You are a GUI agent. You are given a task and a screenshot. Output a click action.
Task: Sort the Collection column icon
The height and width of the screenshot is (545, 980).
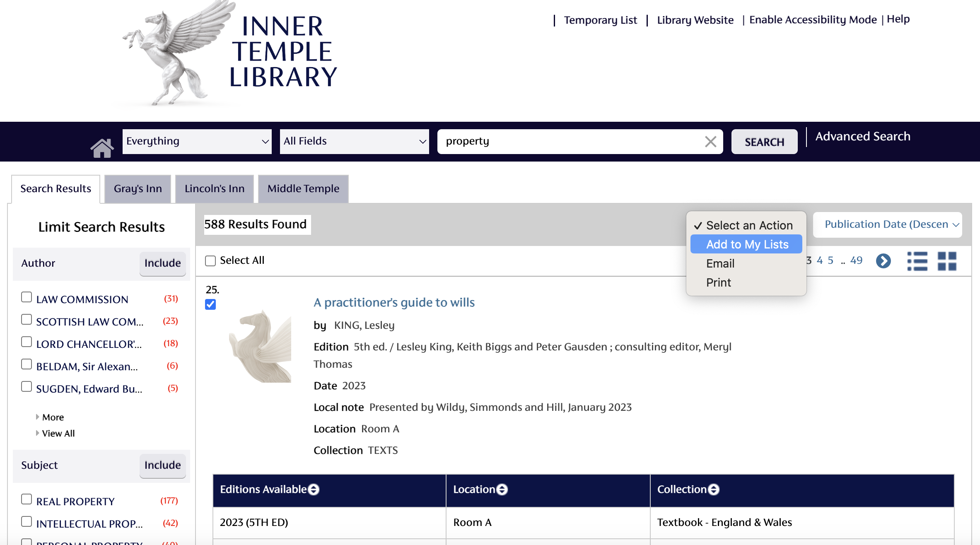(x=714, y=490)
